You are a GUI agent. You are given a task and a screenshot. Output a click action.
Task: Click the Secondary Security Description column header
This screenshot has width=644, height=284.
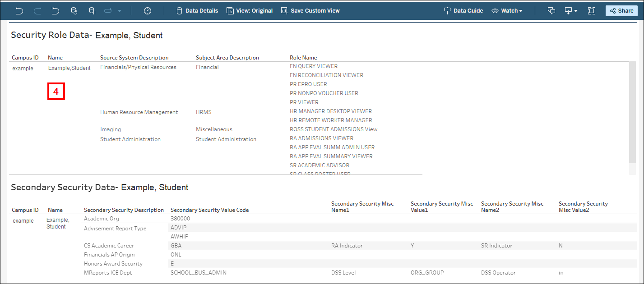click(x=124, y=210)
